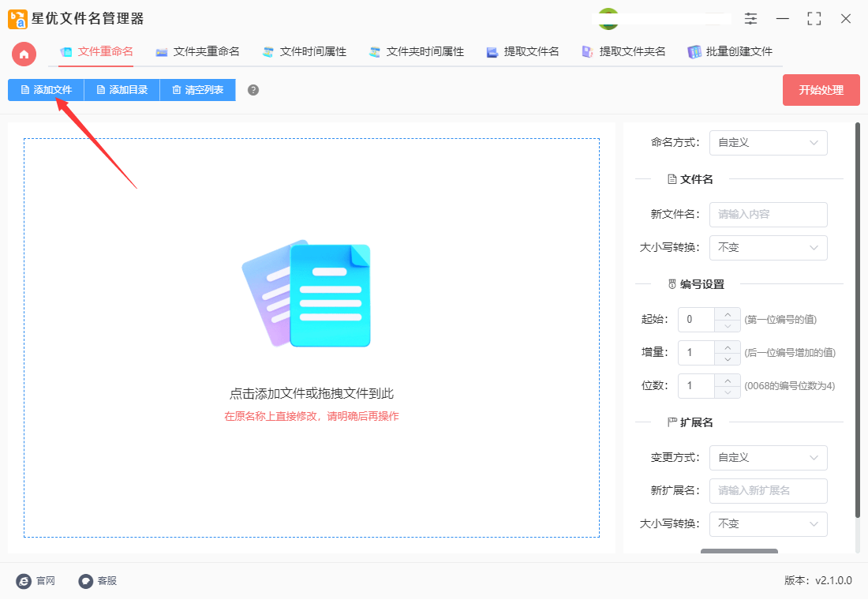Screen dimensions: 868x600
Task: Decrease 位数 value with down arrow
Action: 728,392
